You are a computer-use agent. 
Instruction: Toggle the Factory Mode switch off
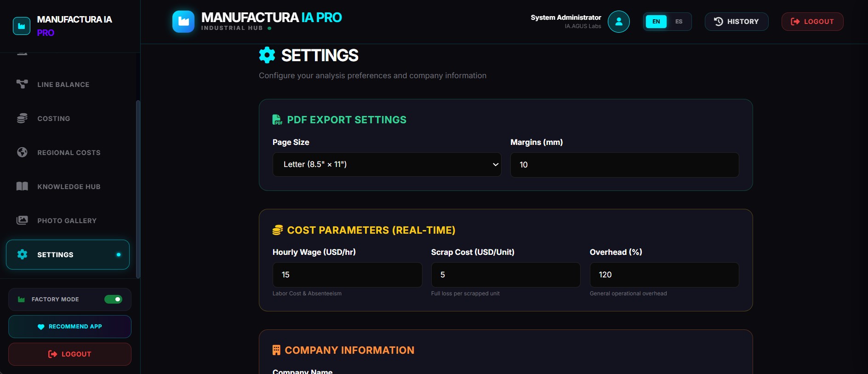tap(113, 299)
